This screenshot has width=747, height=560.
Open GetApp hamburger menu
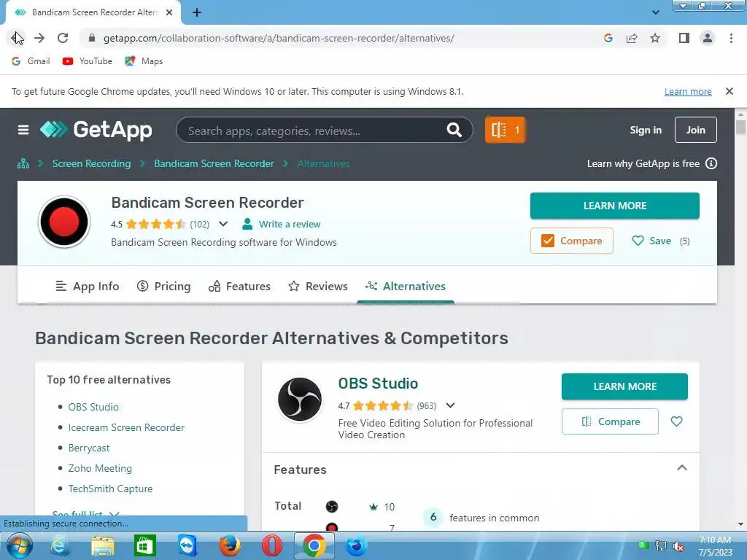click(23, 130)
